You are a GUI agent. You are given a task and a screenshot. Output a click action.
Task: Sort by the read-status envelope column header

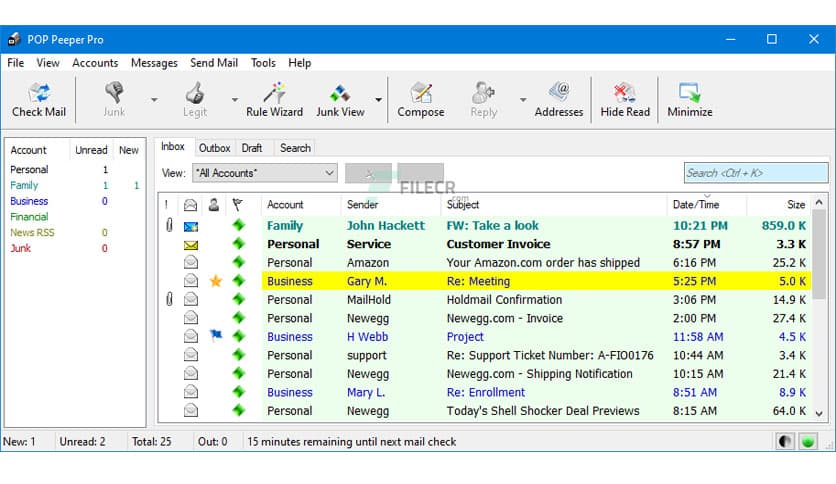(x=190, y=205)
